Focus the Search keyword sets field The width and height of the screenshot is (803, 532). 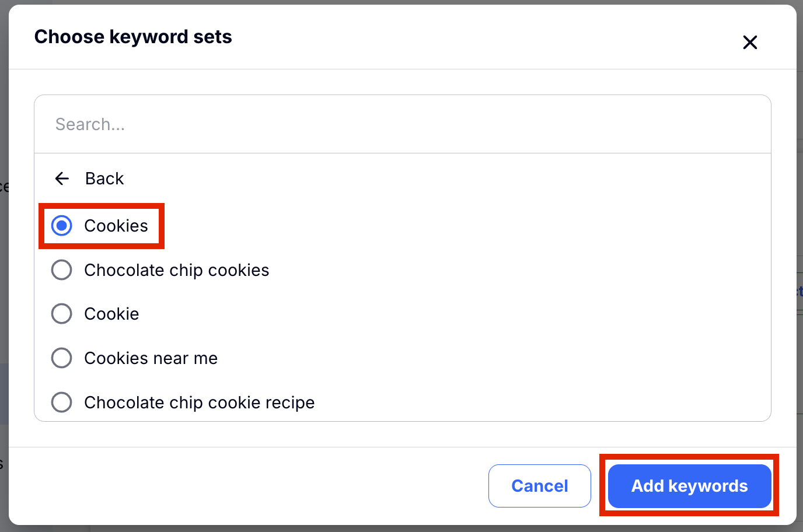click(x=403, y=124)
